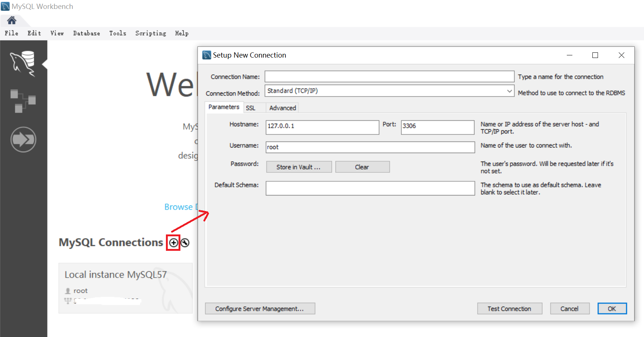Open the Scripting menu

click(x=151, y=33)
